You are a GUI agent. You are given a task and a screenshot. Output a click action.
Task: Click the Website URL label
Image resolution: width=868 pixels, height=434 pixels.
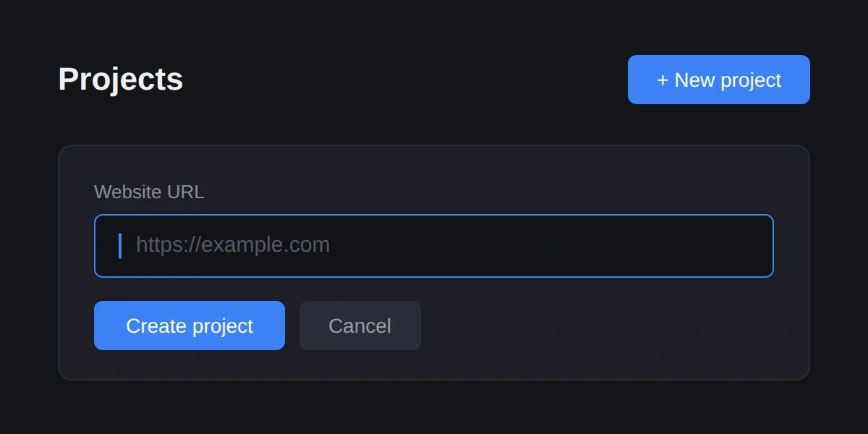(x=148, y=192)
